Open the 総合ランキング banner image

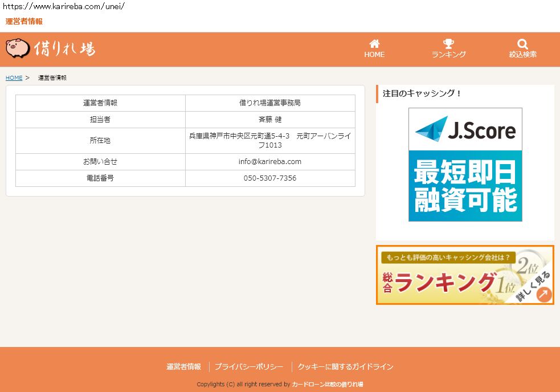464,275
